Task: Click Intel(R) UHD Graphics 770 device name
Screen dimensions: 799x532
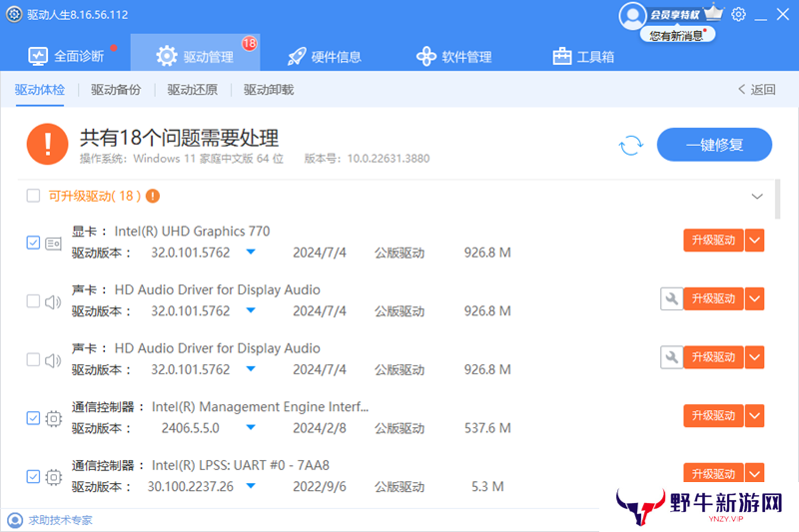Action: point(192,232)
